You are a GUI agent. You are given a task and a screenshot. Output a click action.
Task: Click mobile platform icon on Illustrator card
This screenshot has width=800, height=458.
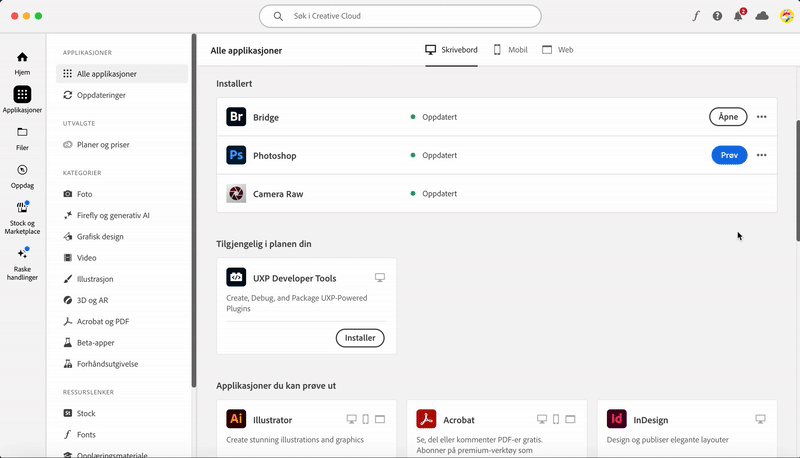(x=365, y=419)
